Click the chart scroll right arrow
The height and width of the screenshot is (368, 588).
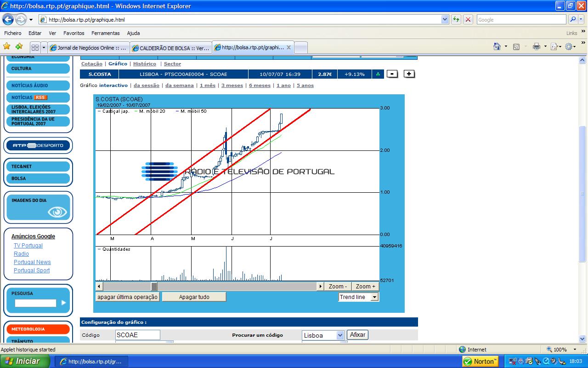coord(320,286)
